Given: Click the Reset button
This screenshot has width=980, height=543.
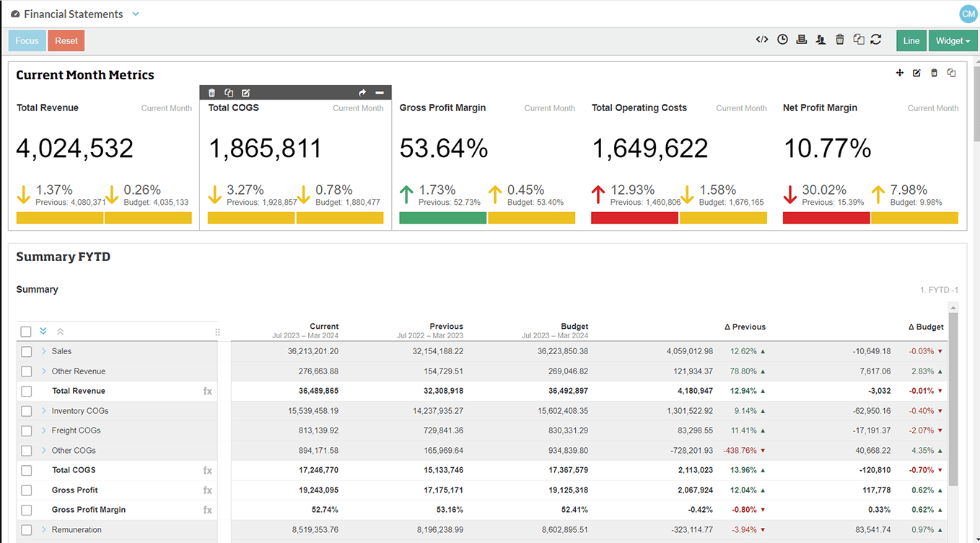Looking at the screenshot, I should 66,40.
